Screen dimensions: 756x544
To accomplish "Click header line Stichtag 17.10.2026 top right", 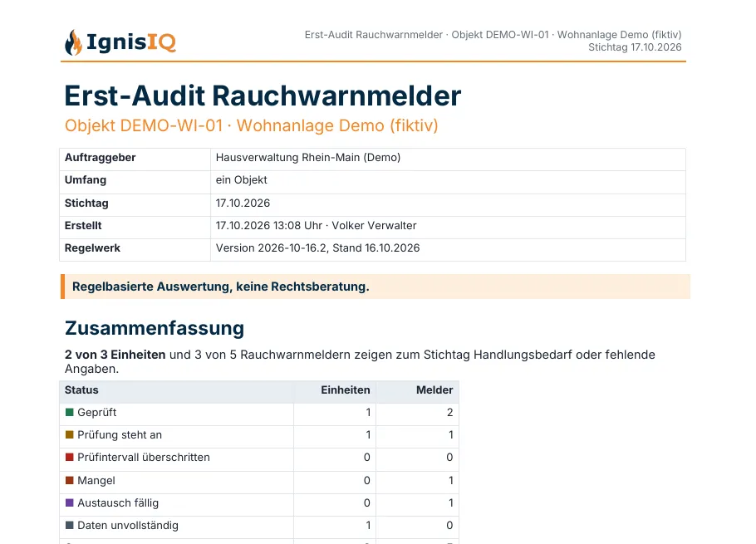I will pyautogui.click(x=635, y=47).
